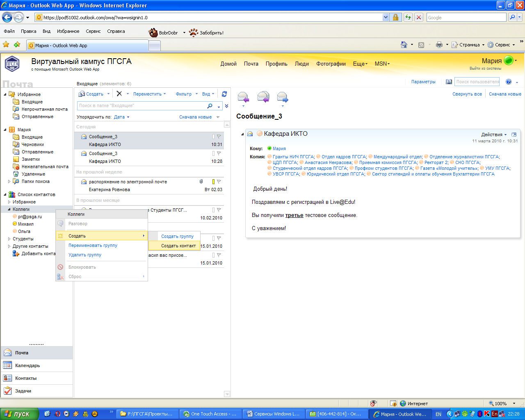
Task: Click the Tasks icon in navigation pane
Action: pyautogui.click(x=7, y=390)
